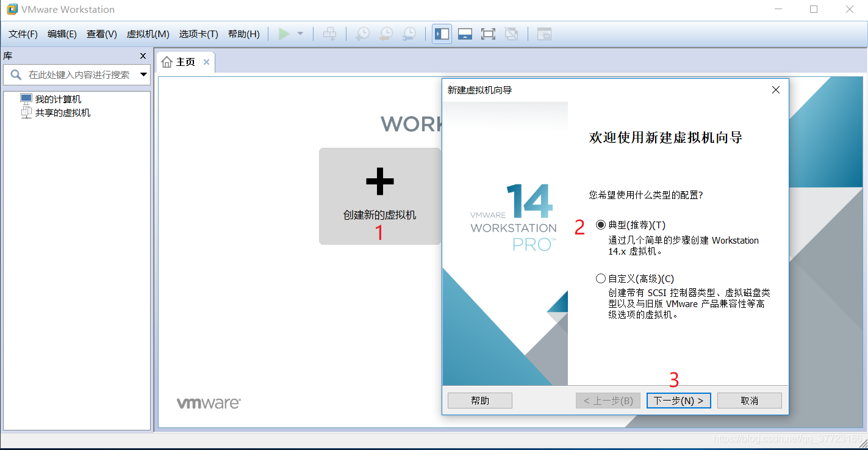Switch to the 主页 tab
The height and width of the screenshot is (450, 868).
point(185,62)
